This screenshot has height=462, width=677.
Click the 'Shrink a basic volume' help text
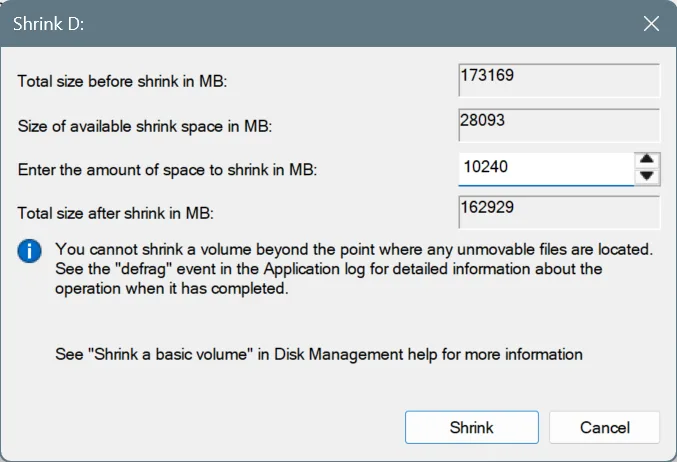[x=319, y=354]
